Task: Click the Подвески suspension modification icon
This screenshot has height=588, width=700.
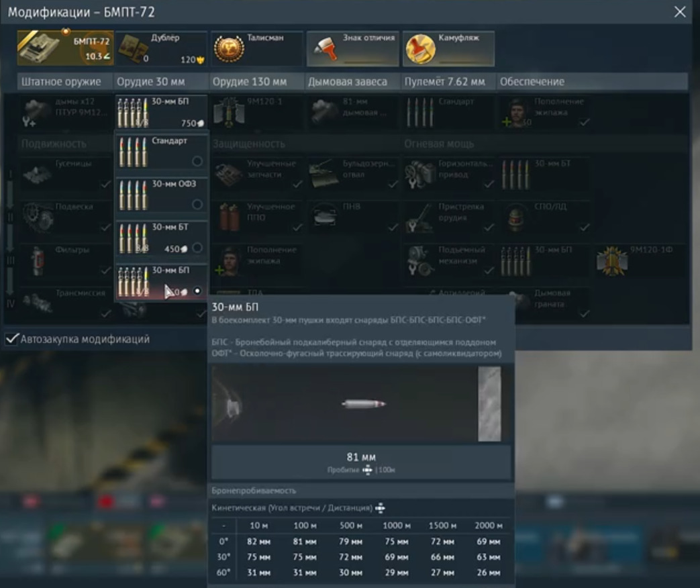Action: (38, 217)
